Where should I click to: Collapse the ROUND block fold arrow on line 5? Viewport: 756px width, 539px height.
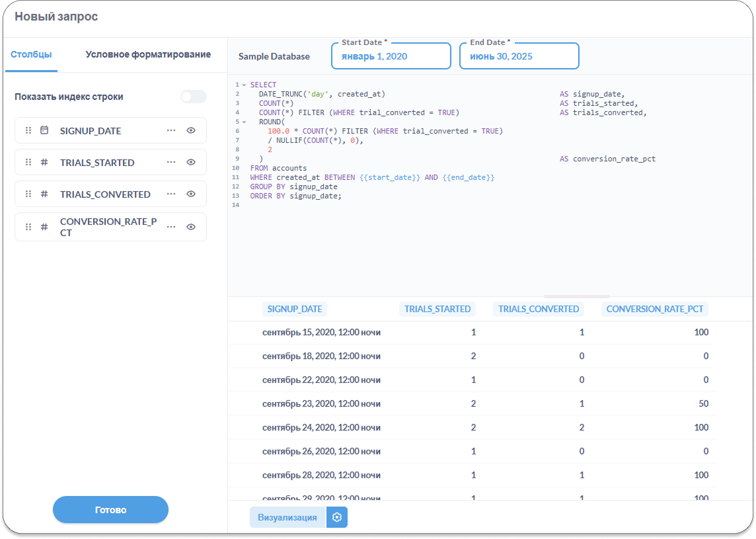[x=244, y=122]
